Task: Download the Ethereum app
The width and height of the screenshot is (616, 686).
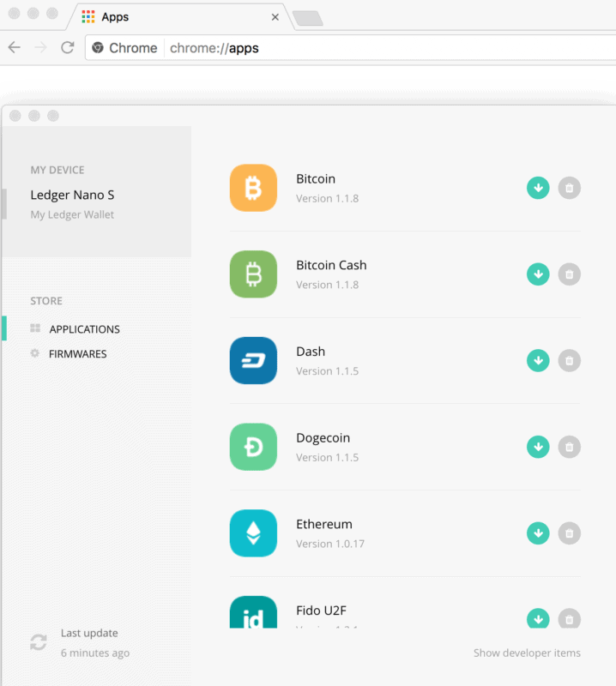Action: pyautogui.click(x=538, y=533)
